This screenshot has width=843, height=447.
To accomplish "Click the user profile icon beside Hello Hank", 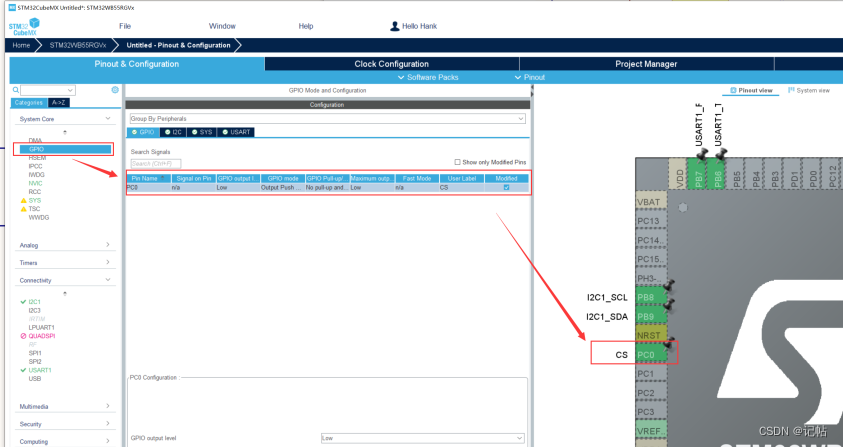I will (395, 26).
